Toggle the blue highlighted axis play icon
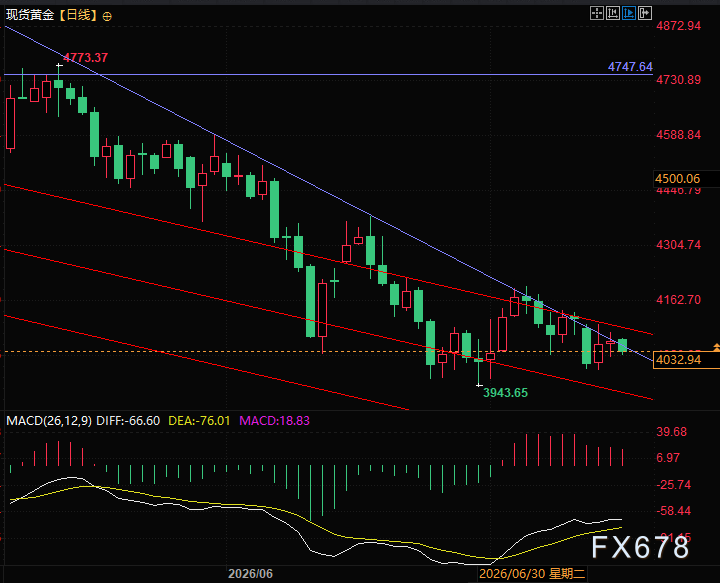 pos(629,13)
